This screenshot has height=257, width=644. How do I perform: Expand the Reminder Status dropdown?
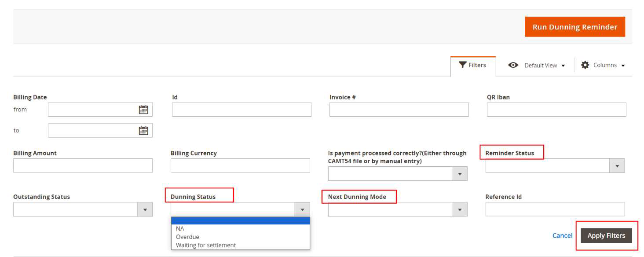(617, 166)
